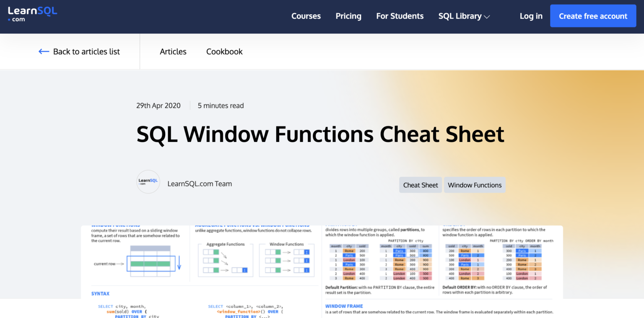Image resolution: width=644 pixels, height=318 pixels.
Task: Select the Window Functions tag
Action: pyautogui.click(x=475, y=185)
